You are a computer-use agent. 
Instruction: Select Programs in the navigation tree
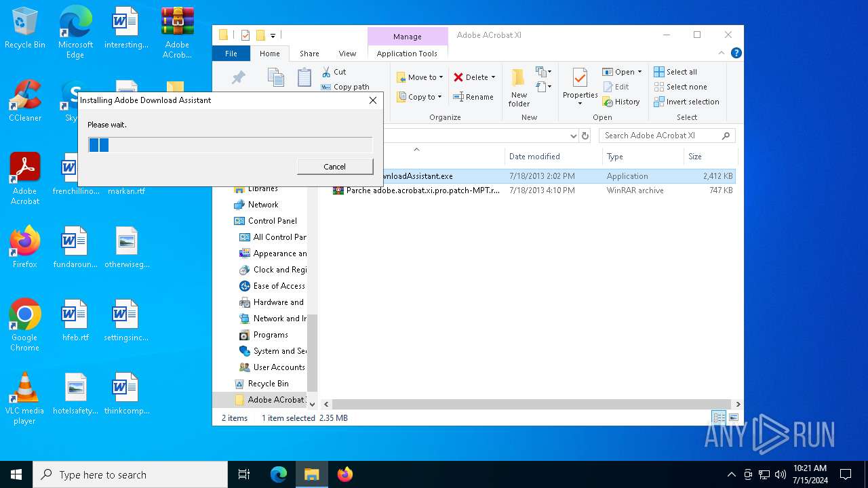[271, 335]
